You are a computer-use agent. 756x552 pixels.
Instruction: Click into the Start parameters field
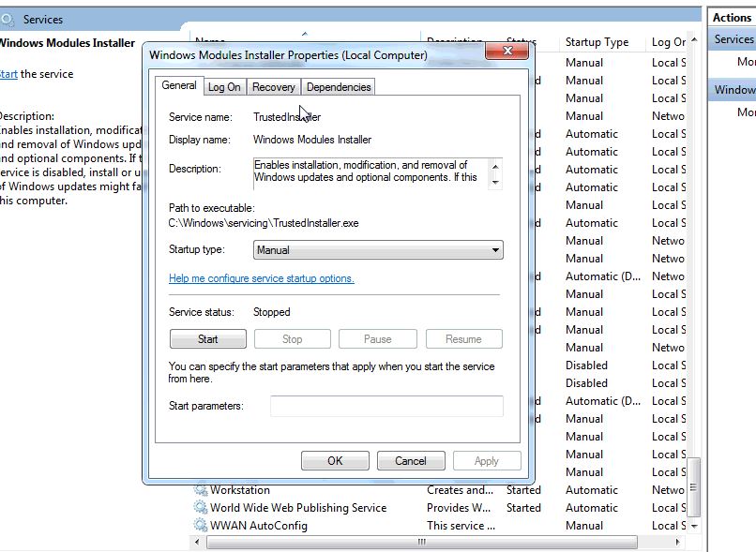[386, 406]
